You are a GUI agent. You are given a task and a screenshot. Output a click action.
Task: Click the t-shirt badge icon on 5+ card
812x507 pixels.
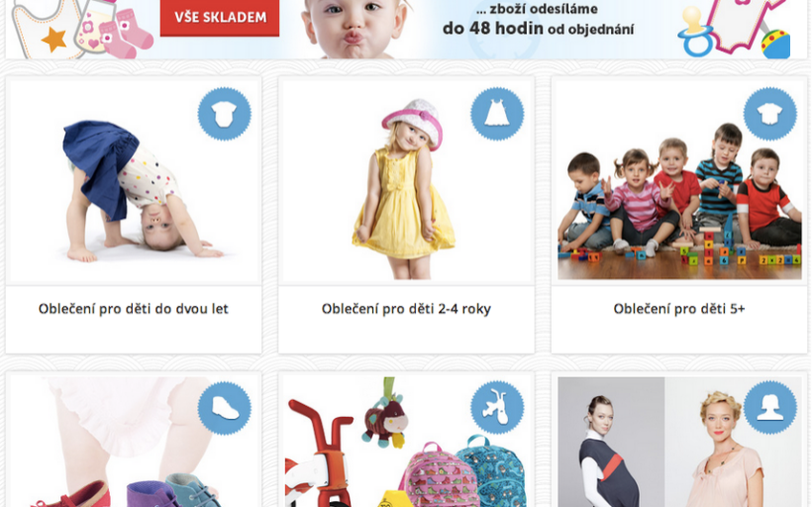coord(770,114)
